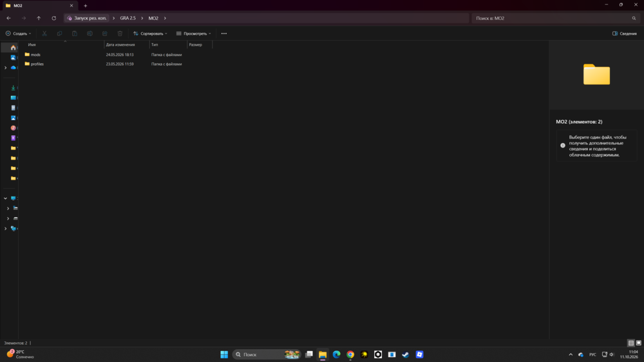Open Steam from taskbar
The height and width of the screenshot is (362, 644).
click(x=405, y=354)
